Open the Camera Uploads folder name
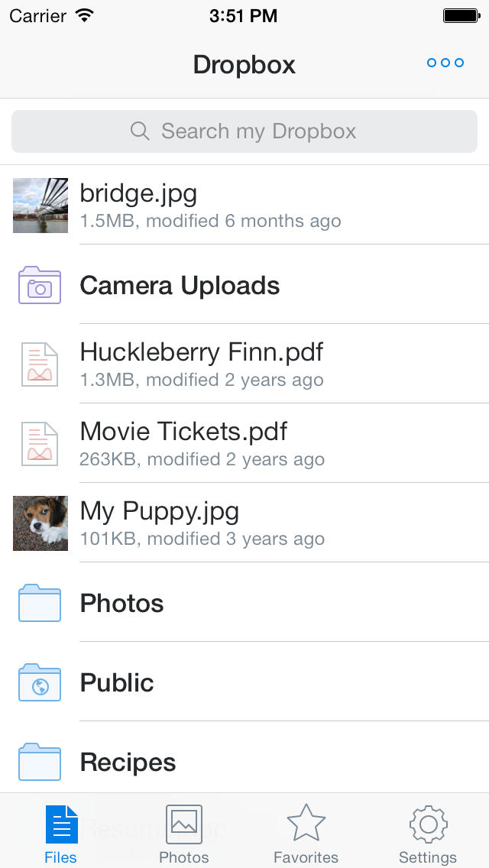This screenshot has width=489, height=868. (180, 286)
